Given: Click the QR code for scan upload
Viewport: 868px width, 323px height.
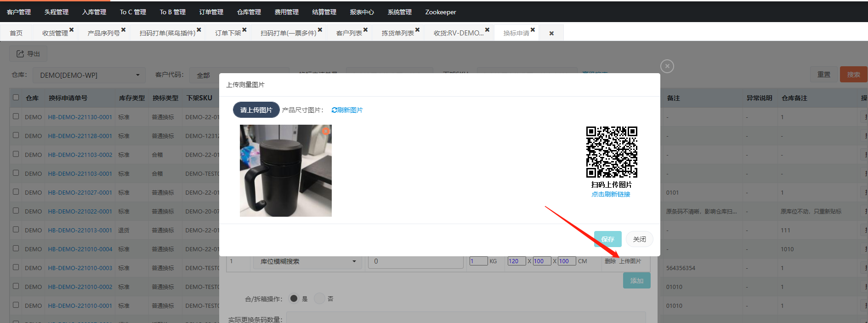Looking at the screenshot, I should 612,152.
